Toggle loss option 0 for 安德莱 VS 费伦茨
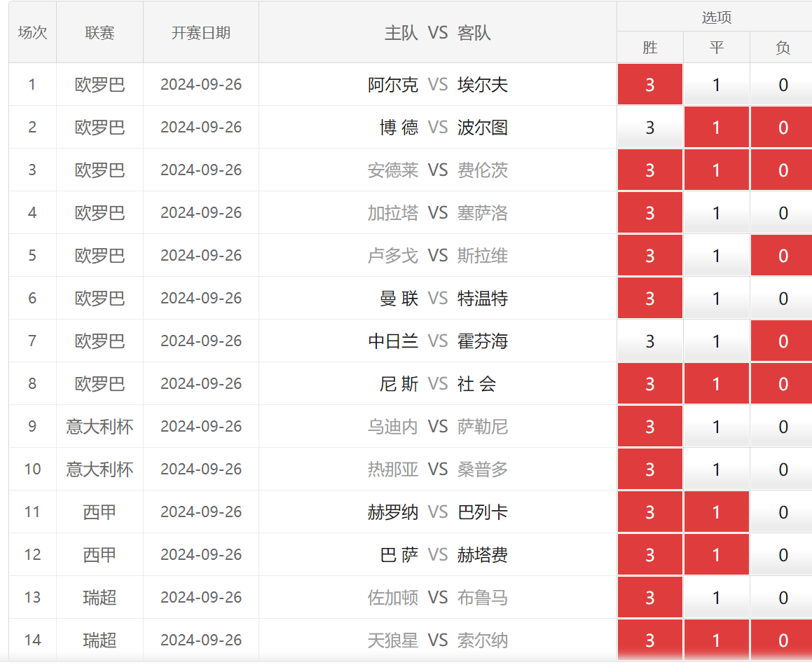This screenshot has height=665, width=812. (782, 170)
